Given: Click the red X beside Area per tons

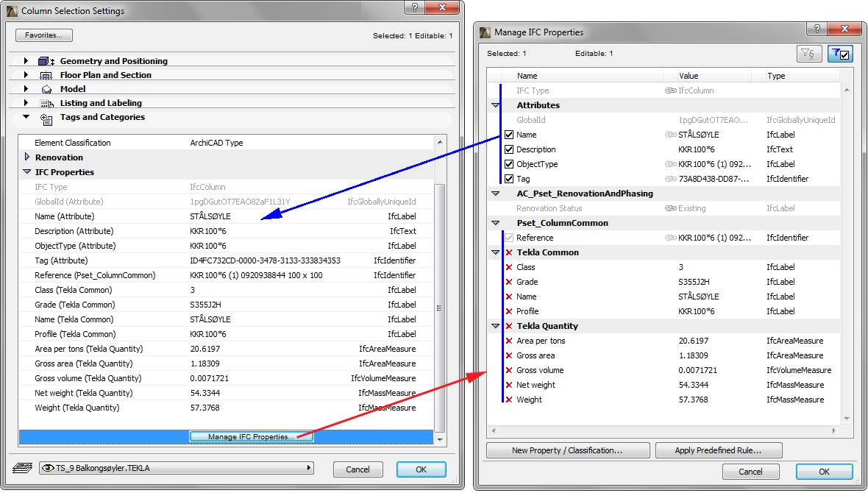Looking at the screenshot, I should (x=509, y=341).
